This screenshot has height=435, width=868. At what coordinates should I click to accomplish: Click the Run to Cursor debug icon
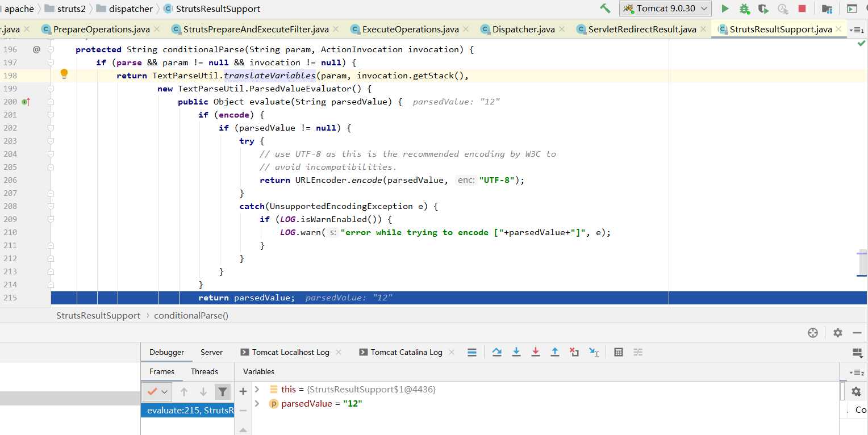(594, 352)
